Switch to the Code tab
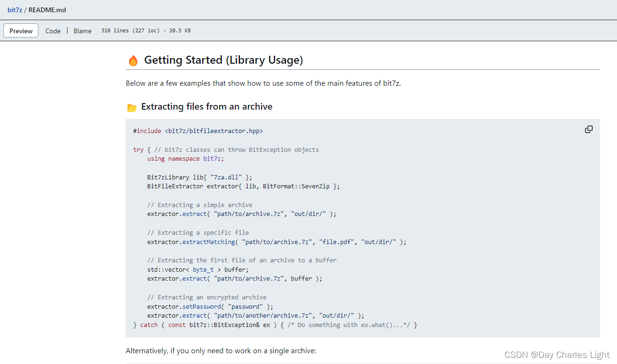 point(53,31)
